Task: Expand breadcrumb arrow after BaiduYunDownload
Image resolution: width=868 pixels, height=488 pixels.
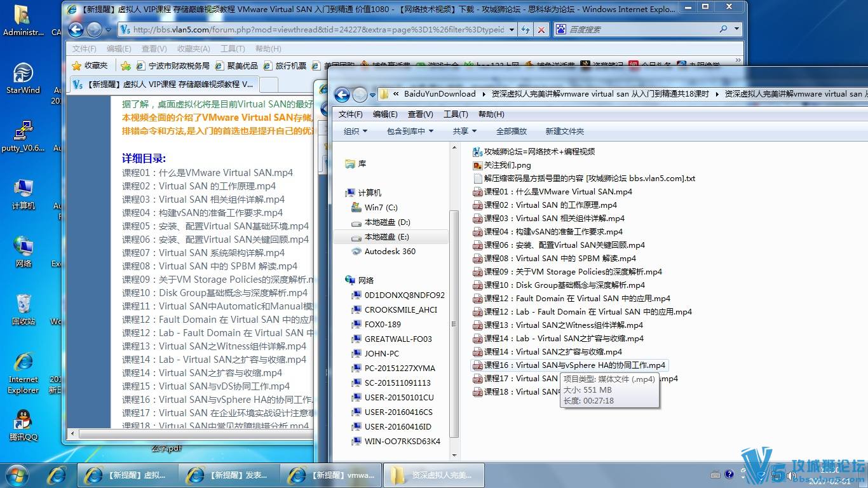Action: pos(483,94)
